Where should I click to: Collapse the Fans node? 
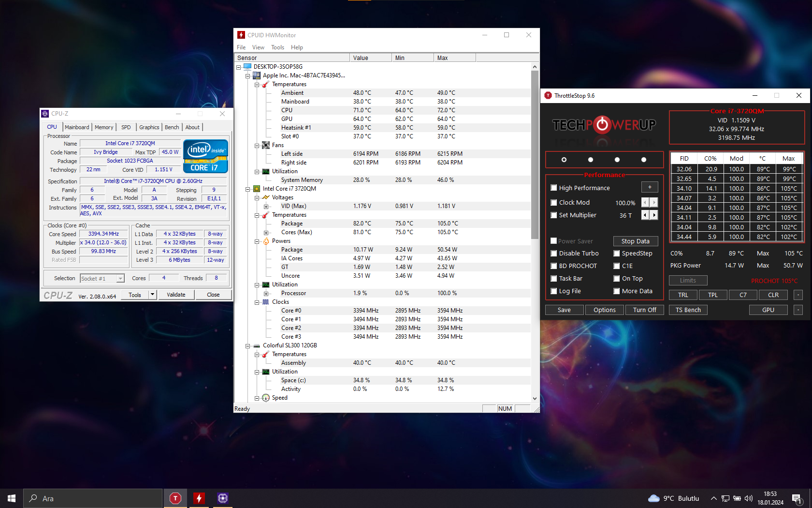point(257,146)
